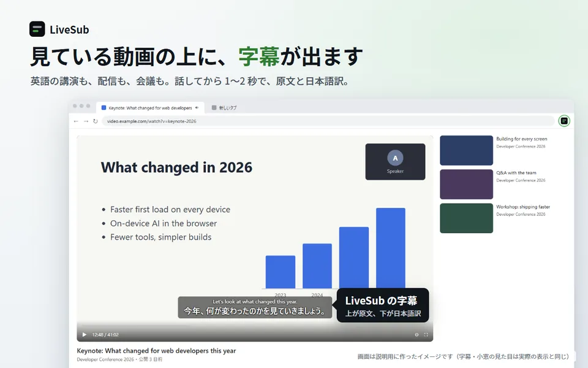Click the 12:48 / 41:02 time display

[105, 335]
